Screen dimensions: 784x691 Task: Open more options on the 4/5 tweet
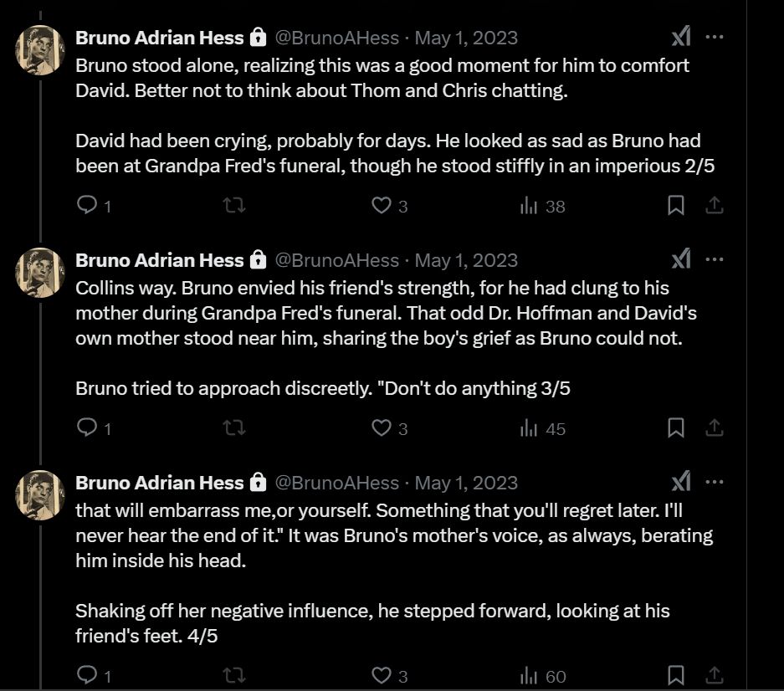714,482
